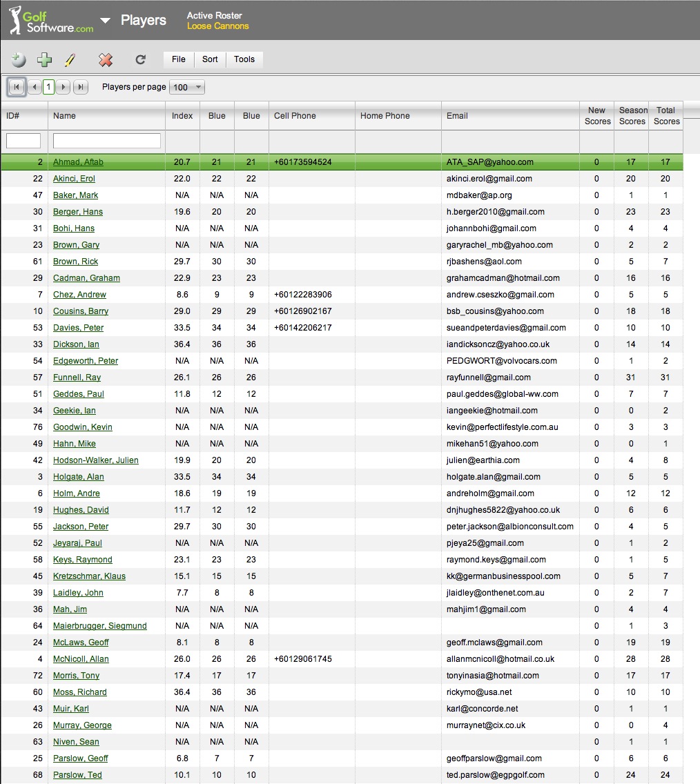Click the GolfSoftware.com logo
The height and width of the screenshot is (784, 700).
50,21
